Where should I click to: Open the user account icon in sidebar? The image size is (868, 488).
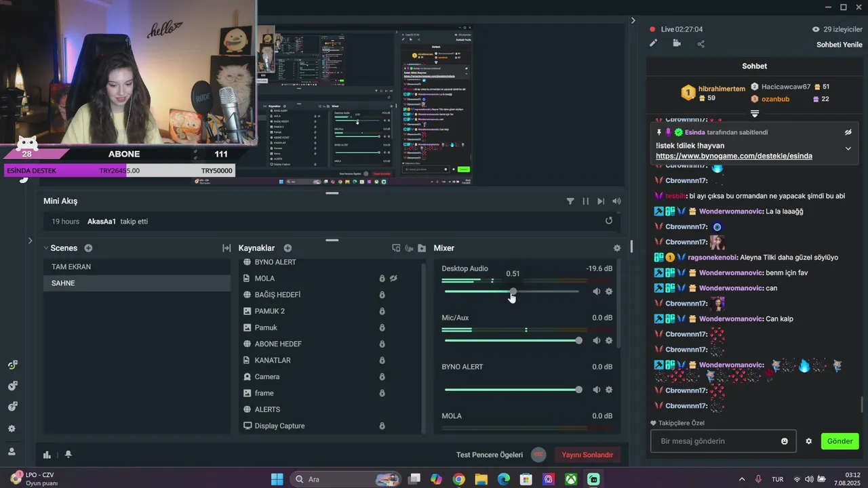point(12,451)
